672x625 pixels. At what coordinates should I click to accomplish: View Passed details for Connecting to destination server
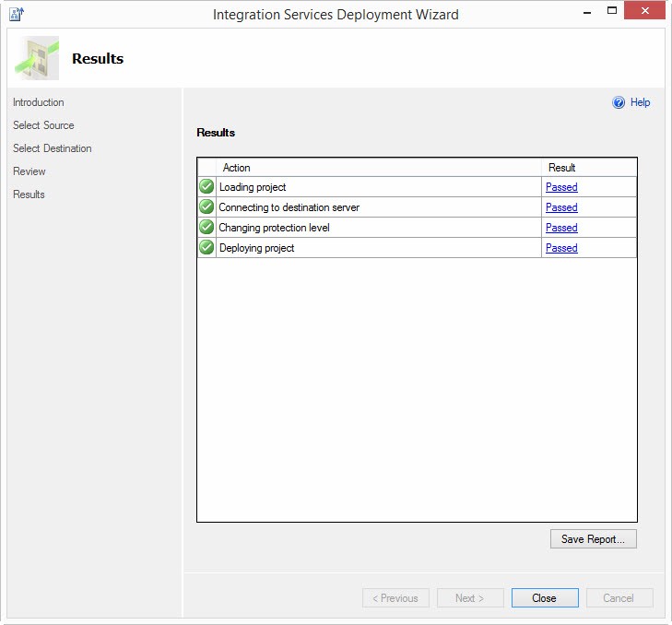(561, 207)
